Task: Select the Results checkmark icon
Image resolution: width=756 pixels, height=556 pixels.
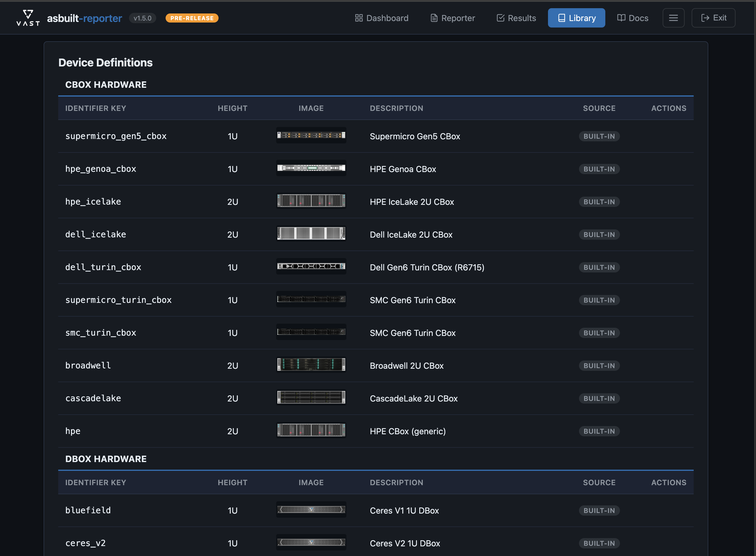Action: (500, 18)
